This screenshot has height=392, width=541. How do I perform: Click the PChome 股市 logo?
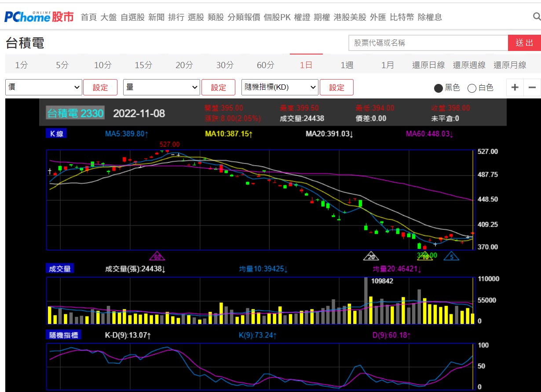pyautogui.click(x=39, y=17)
